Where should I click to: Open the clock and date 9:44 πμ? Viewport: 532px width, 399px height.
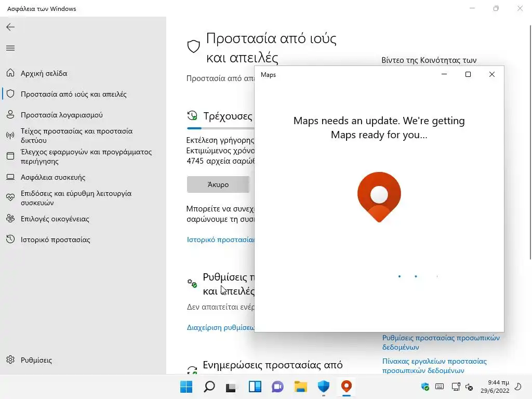coord(495,387)
